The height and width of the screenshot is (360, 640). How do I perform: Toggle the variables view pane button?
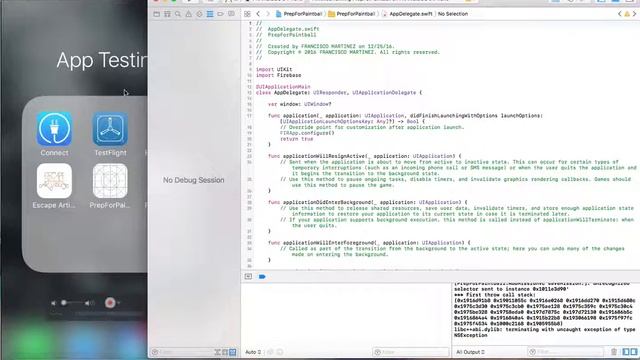coord(626,352)
